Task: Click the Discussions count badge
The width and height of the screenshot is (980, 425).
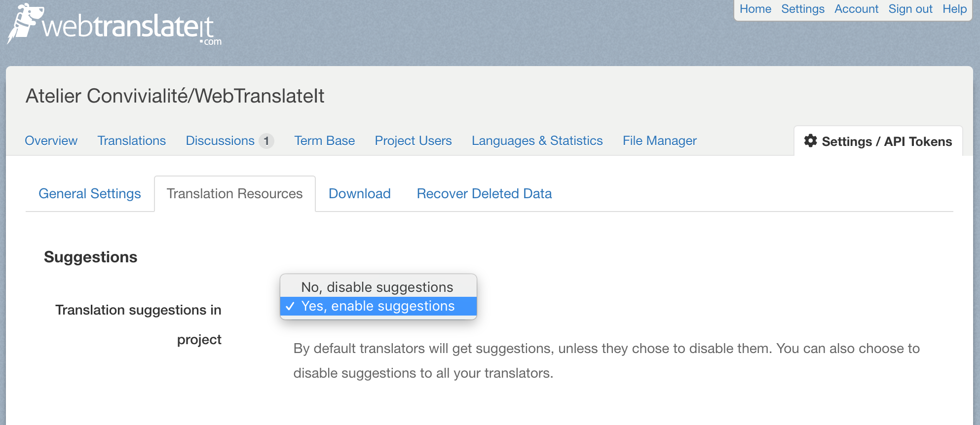Action: pyautogui.click(x=266, y=141)
